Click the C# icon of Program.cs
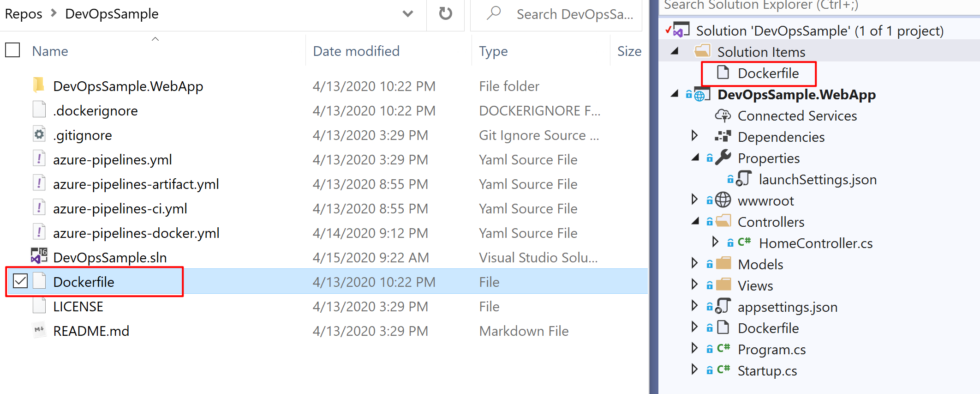The width and height of the screenshot is (980, 394). [723, 348]
